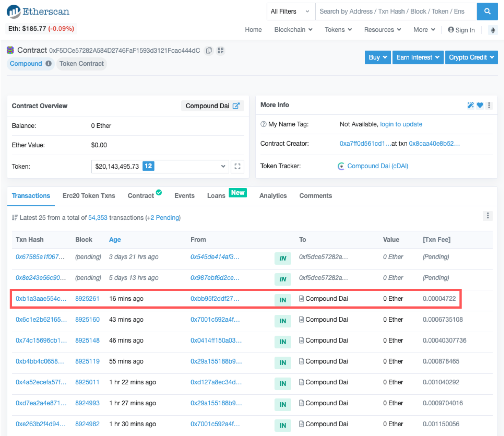Viewport: 504px width, 436px height.
Task: Click the transactions sort icon
Action: [x=15, y=218]
